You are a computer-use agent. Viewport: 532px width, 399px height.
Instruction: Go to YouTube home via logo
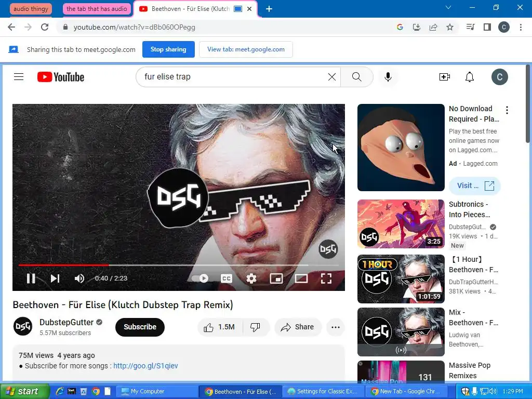61,77
